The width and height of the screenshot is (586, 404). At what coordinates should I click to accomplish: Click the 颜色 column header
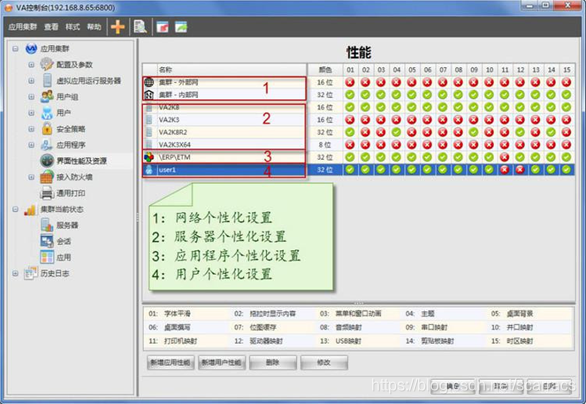pyautogui.click(x=325, y=70)
